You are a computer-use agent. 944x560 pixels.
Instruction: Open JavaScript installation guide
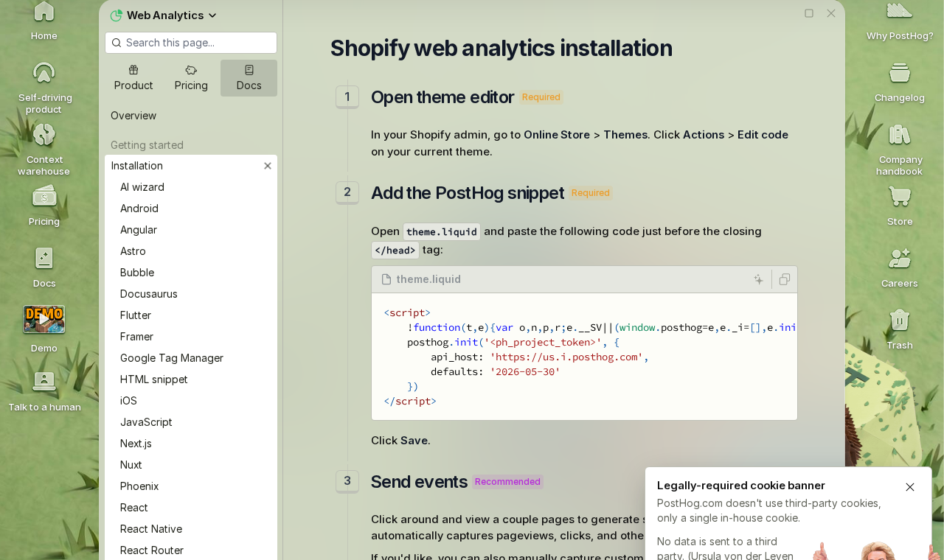click(146, 422)
